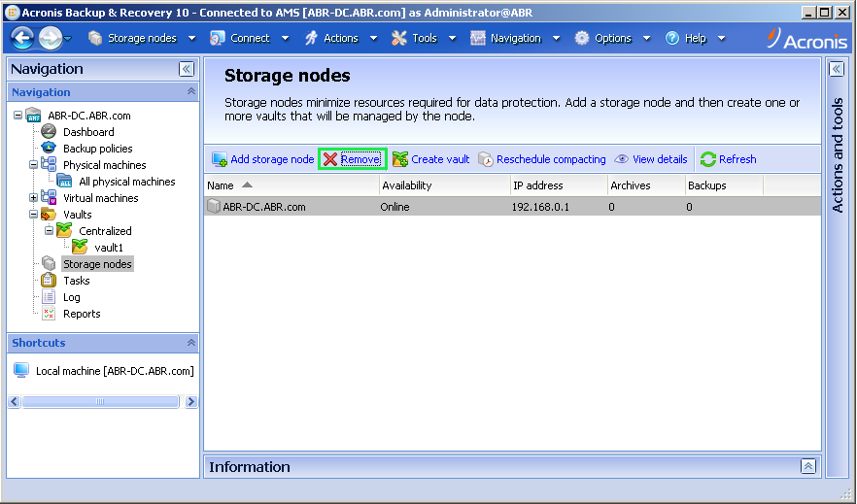This screenshot has width=857, height=504.
Task: Expand the Options dropdown arrow
Action: coord(646,38)
